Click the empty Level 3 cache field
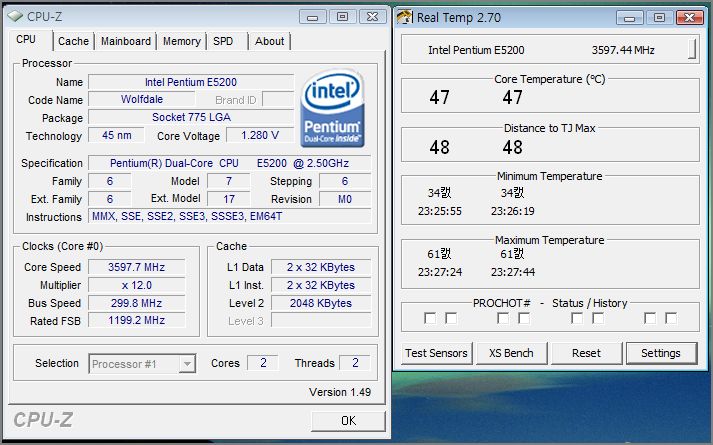 [x=321, y=320]
